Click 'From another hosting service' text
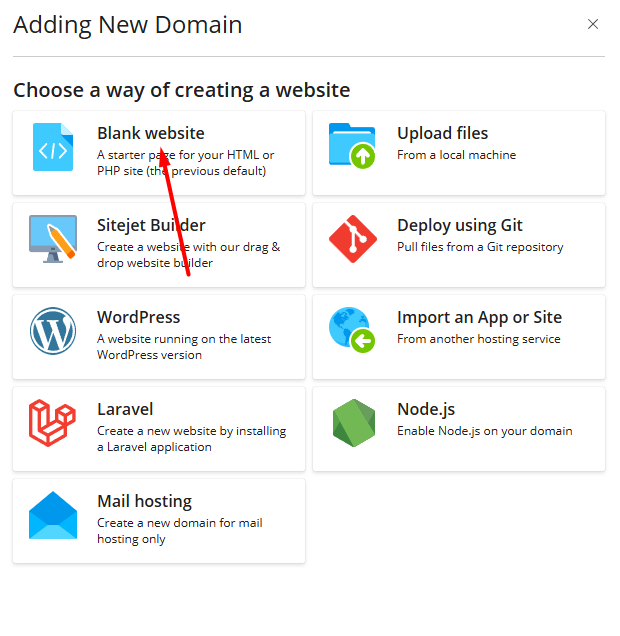 479,339
